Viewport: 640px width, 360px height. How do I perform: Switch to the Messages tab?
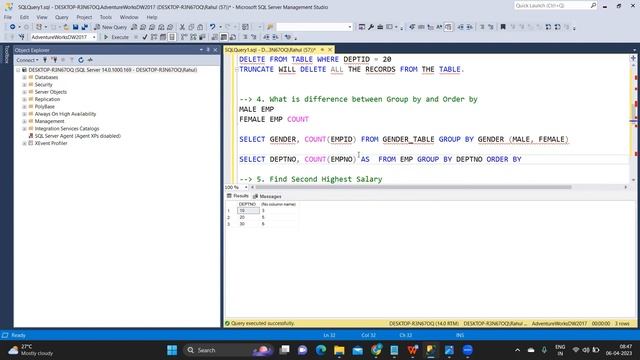[267, 196]
